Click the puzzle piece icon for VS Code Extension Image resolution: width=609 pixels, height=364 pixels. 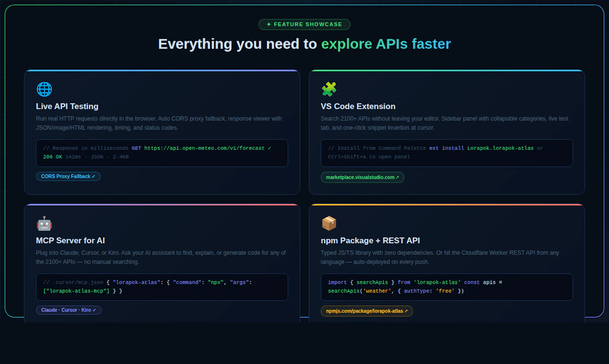point(329,89)
